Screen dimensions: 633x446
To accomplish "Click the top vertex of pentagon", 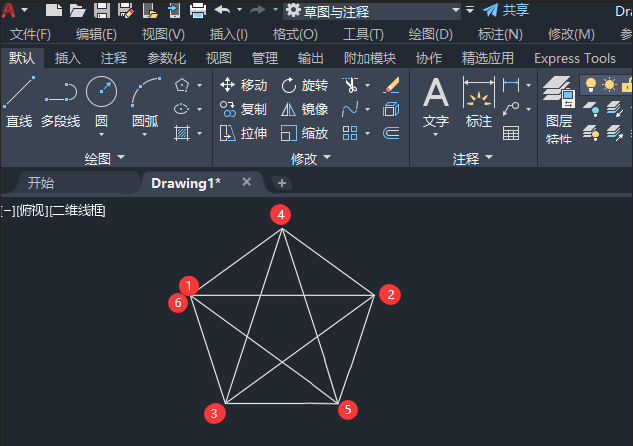I will (282, 229).
